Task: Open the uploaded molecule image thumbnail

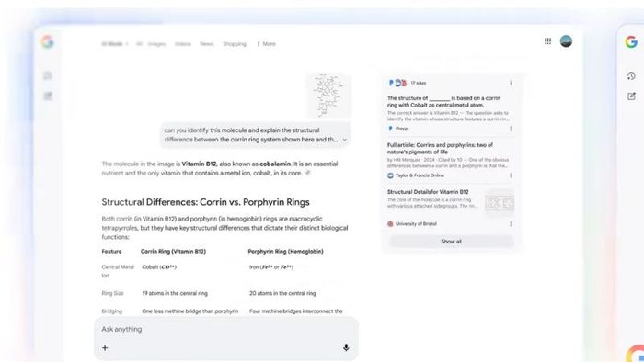Action: coord(328,96)
